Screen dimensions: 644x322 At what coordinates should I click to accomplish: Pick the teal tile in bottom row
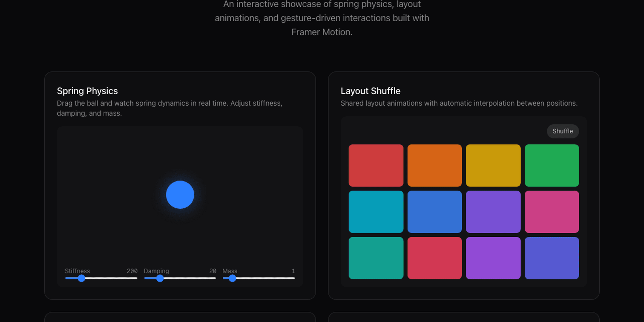(376, 258)
